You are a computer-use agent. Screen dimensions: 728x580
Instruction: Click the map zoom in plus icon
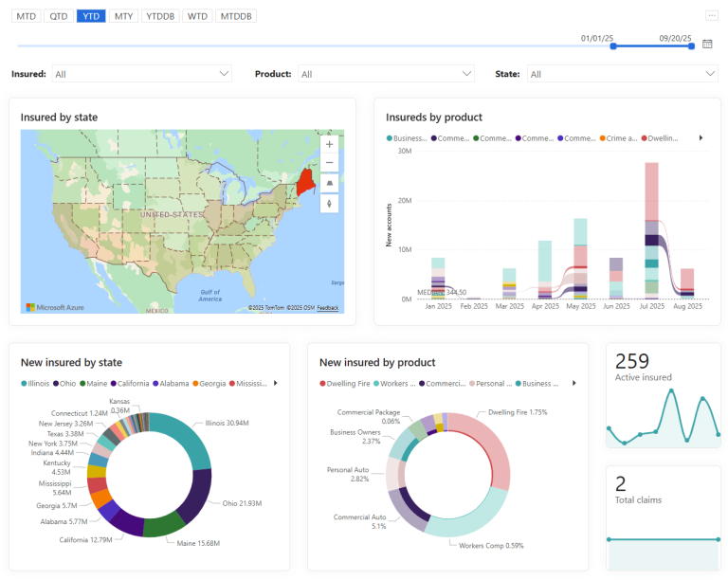point(329,144)
